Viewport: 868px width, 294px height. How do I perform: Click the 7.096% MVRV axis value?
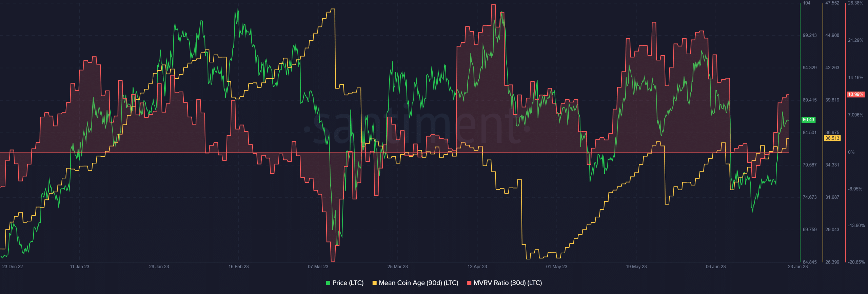[855, 115]
